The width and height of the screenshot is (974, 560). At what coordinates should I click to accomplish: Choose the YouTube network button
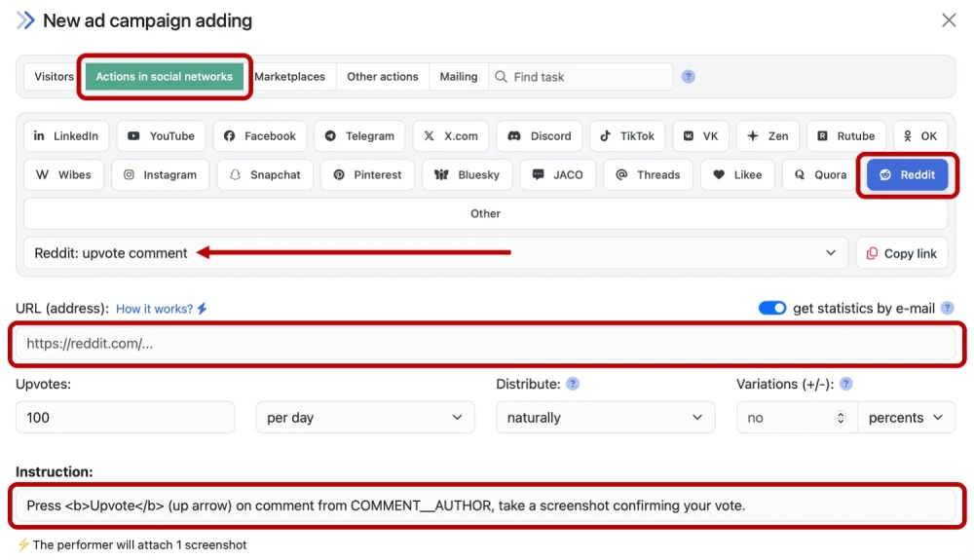161,136
